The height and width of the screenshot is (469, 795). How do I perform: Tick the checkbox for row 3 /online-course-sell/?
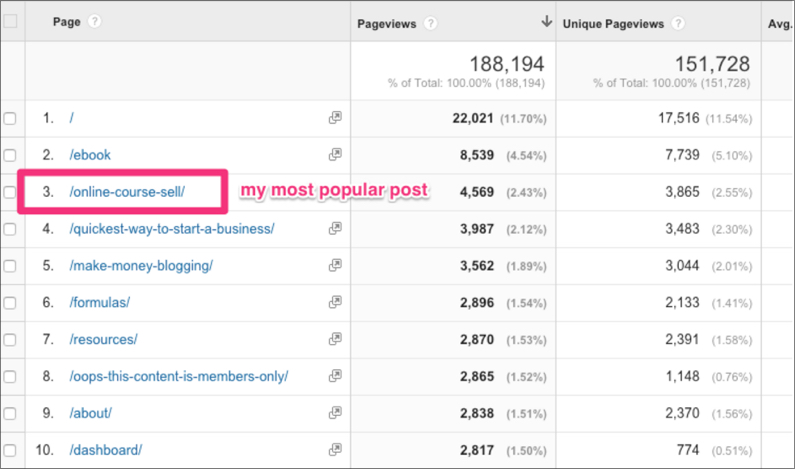click(x=10, y=192)
